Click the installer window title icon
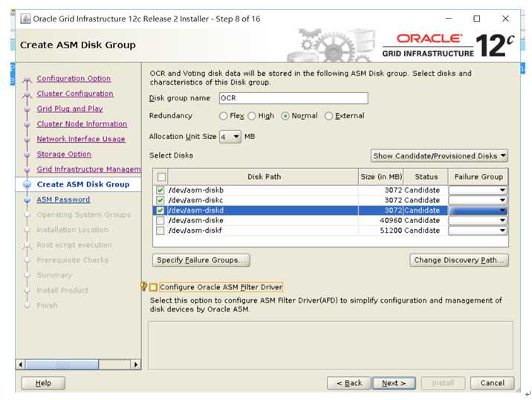The image size is (532, 400). pos(25,19)
